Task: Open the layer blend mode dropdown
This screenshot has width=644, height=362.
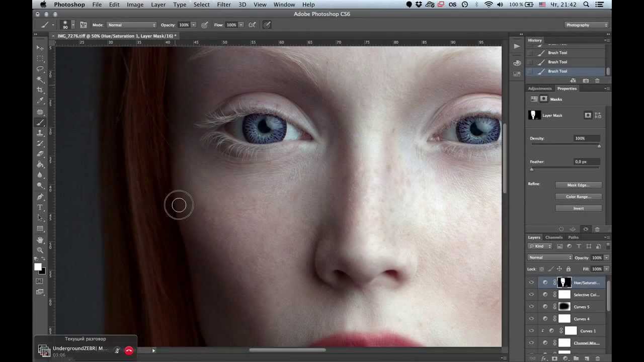Action: [550, 257]
